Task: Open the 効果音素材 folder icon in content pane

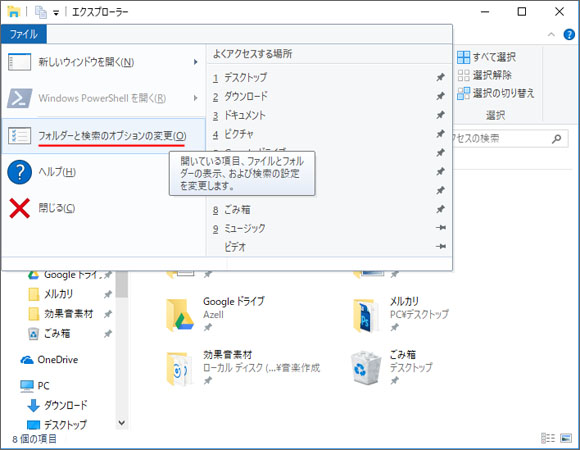Action: tap(179, 368)
